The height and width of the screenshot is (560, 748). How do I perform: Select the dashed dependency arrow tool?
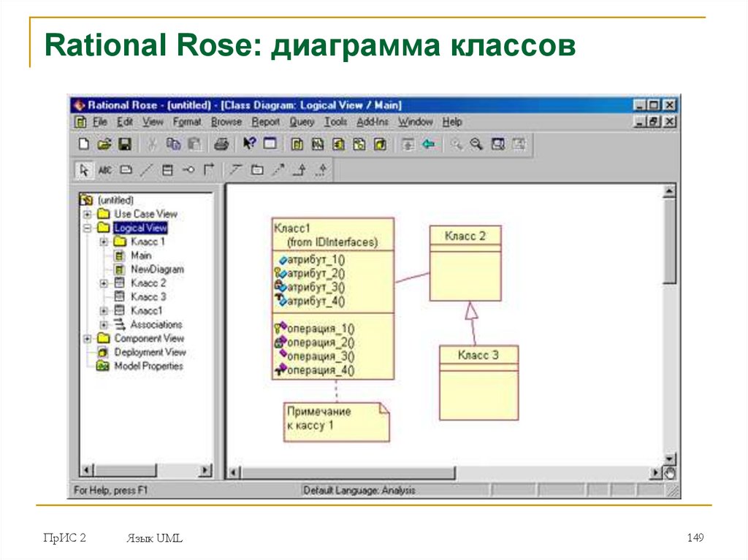click(x=278, y=169)
